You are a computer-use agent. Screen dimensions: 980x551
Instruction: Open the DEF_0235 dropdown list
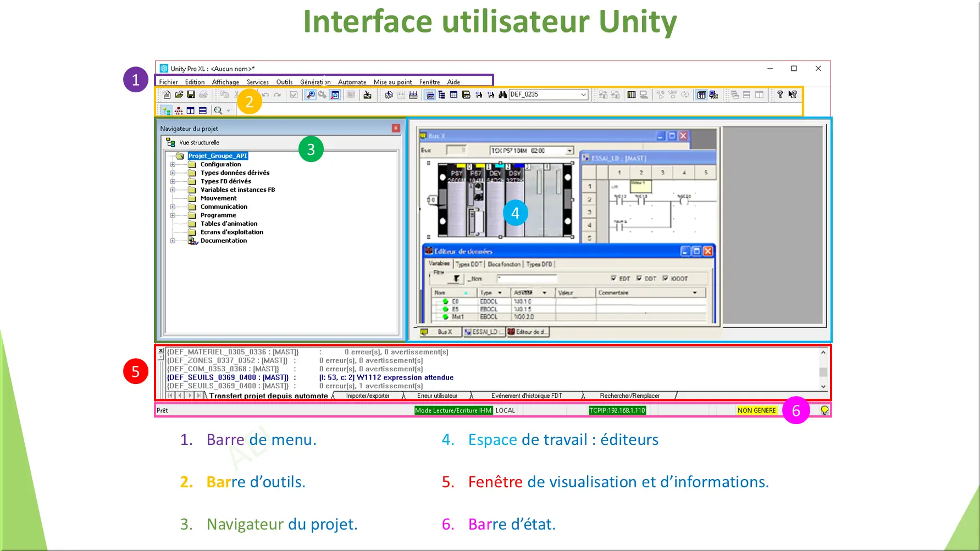pos(583,94)
